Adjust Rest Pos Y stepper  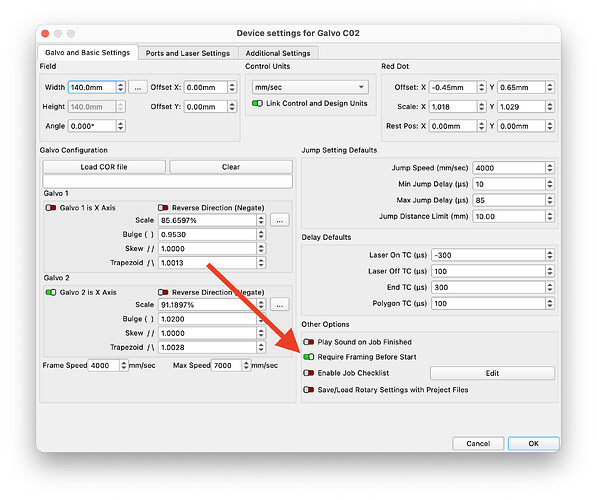[550, 126]
